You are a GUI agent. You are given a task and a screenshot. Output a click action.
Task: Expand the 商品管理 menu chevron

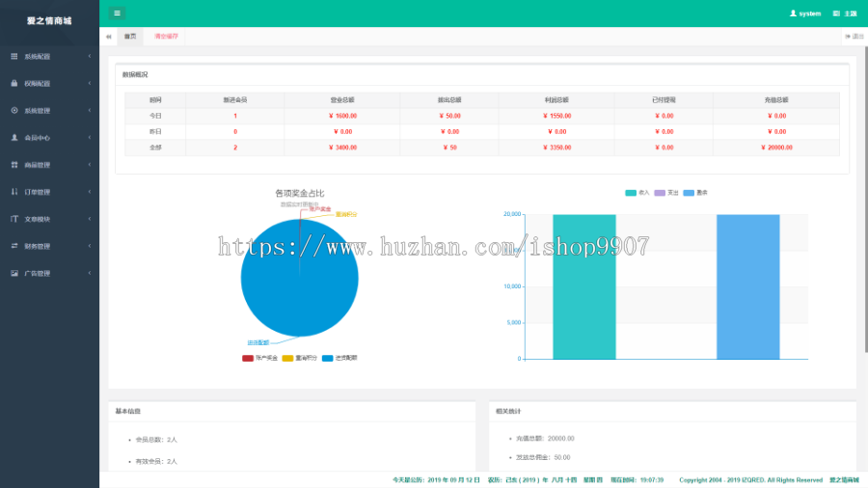pyautogui.click(x=89, y=165)
